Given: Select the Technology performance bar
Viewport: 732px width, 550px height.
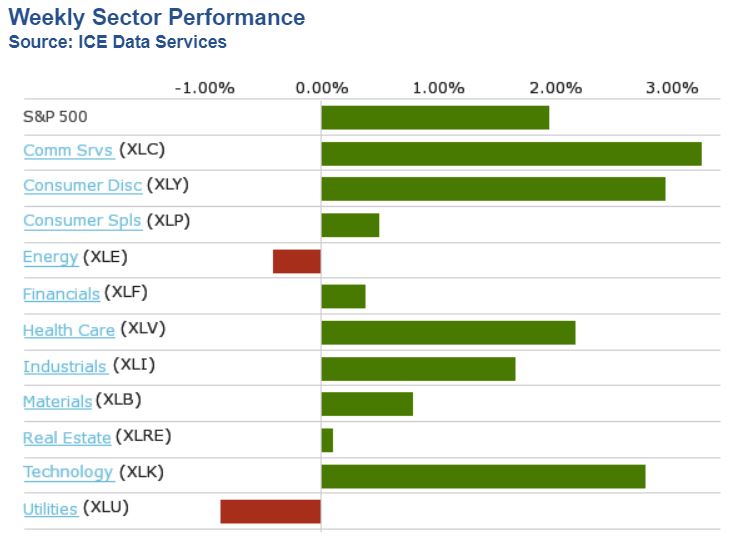Looking at the screenshot, I should pos(483,476).
